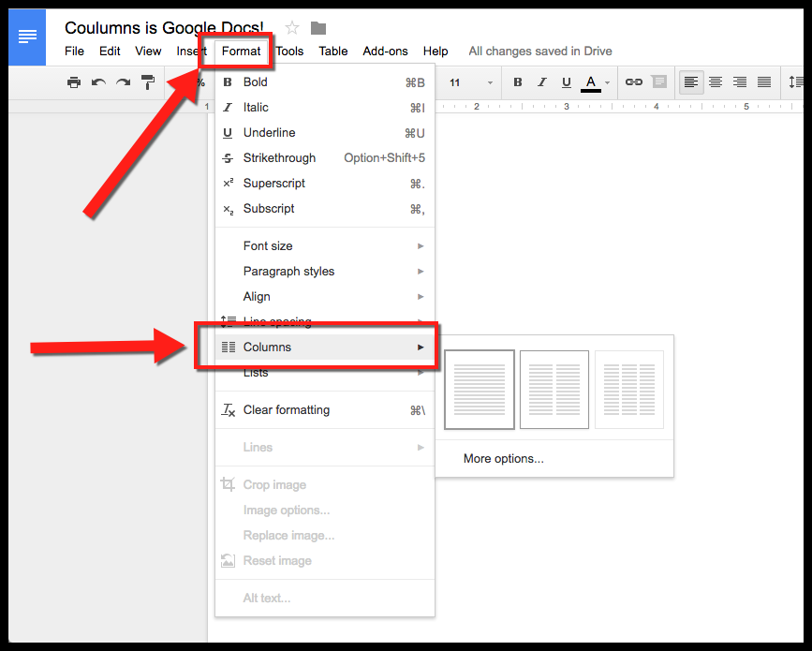Click All changes saved in Drive
This screenshot has height=651, width=812.
[x=540, y=52]
